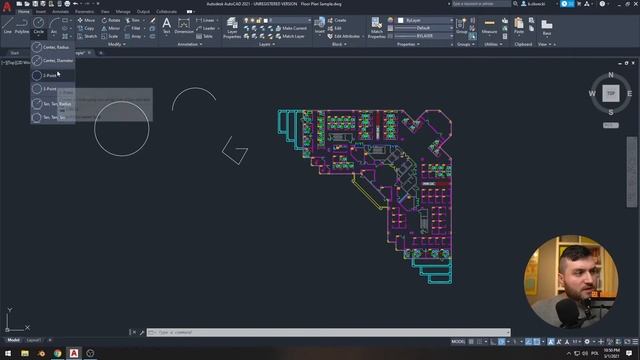Screen dimensions: 640x360
Task: Click Edit Attributes in Block panel
Action: pyautogui.click(x=344, y=36)
